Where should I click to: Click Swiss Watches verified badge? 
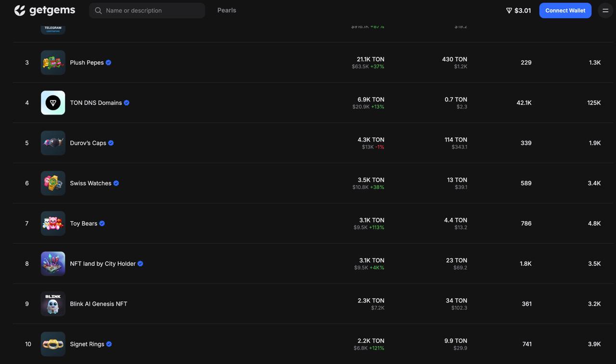[x=116, y=183]
